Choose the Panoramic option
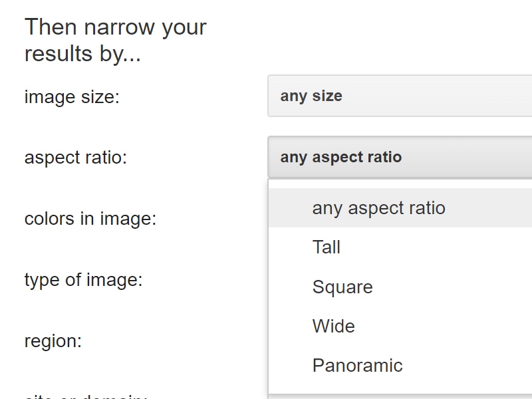This screenshot has width=532, height=399. [358, 366]
